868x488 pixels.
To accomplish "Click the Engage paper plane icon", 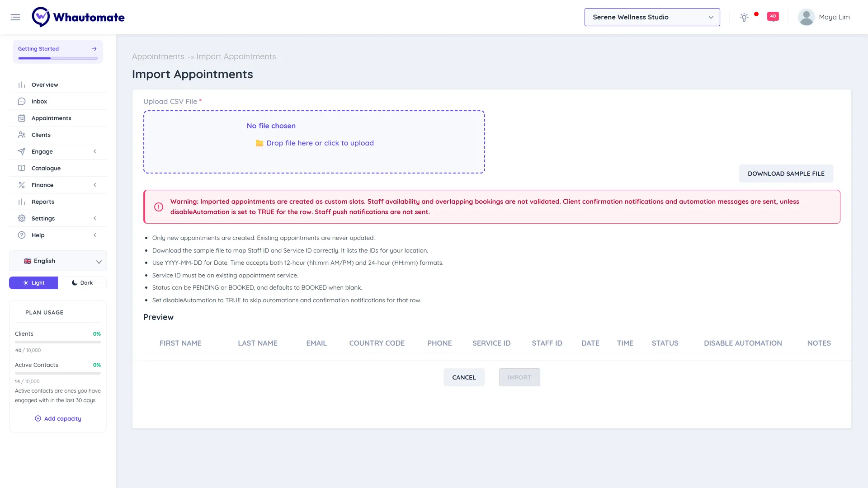I will [x=22, y=152].
